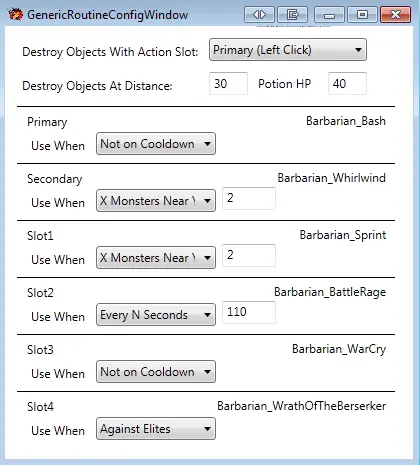Open the Primary Use When dropdown
This screenshot has height=465, width=420.
coord(156,144)
